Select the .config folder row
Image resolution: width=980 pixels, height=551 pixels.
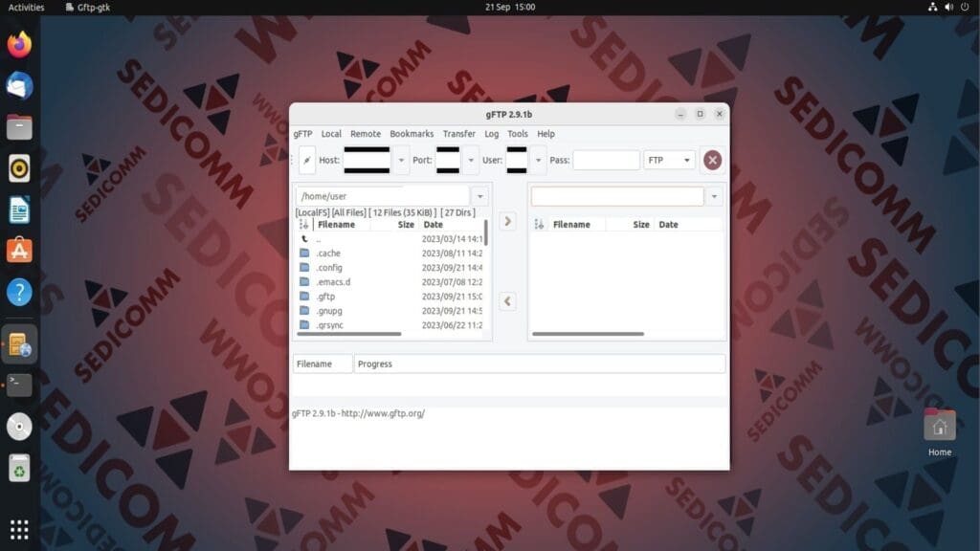[x=390, y=268]
